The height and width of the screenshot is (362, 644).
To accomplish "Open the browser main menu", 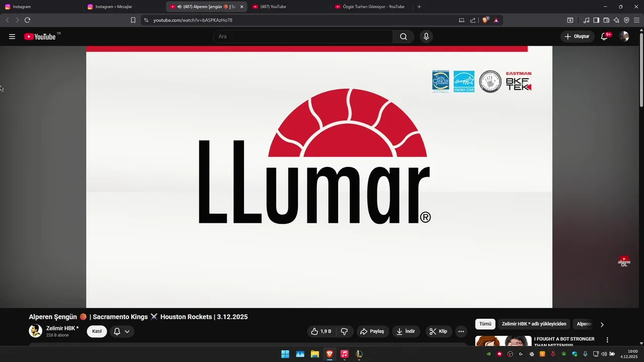I will point(636,20).
